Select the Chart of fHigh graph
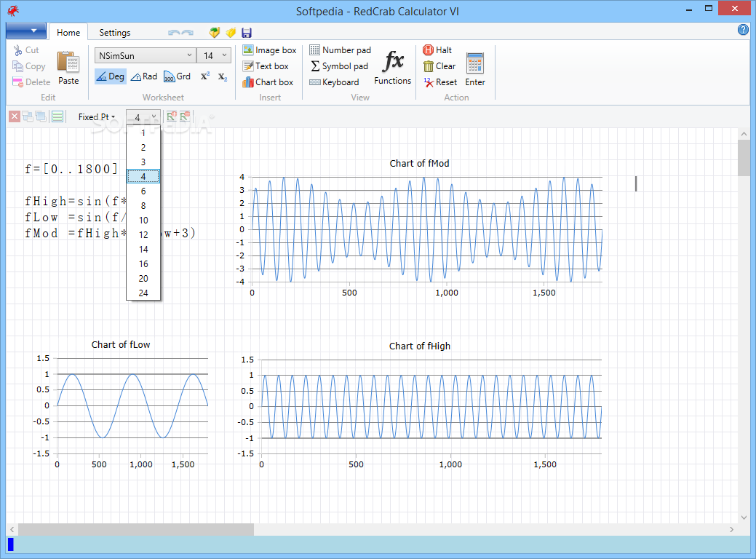756x559 pixels. (419, 406)
